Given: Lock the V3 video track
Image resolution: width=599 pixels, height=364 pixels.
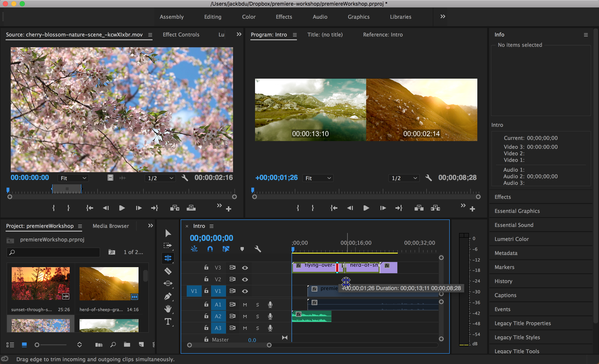Looking at the screenshot, I should tap(206, 267).
